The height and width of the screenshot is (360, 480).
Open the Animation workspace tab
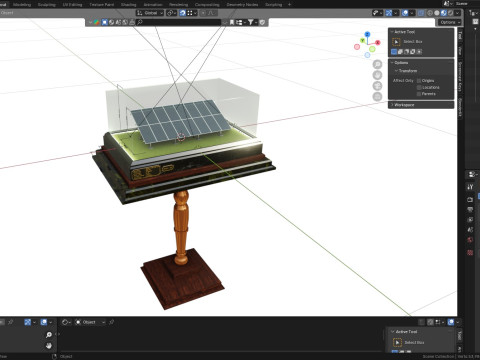[x=153, y=5]
